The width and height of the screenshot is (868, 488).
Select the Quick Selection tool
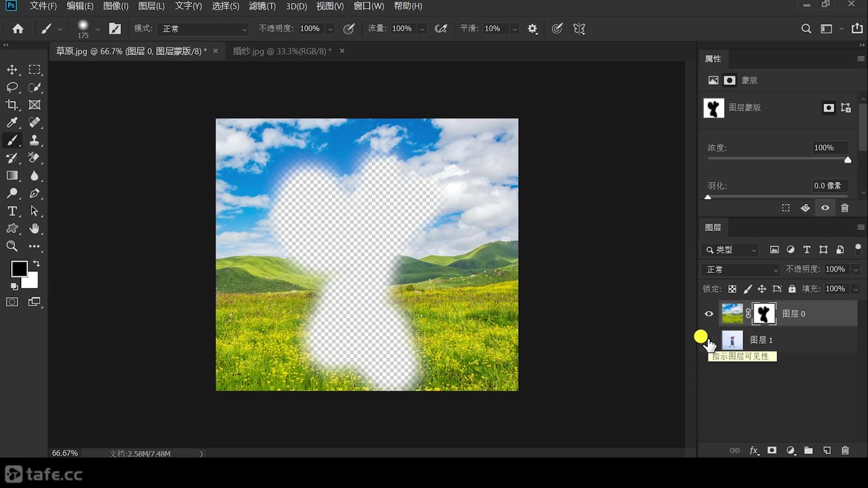[35, 87]
